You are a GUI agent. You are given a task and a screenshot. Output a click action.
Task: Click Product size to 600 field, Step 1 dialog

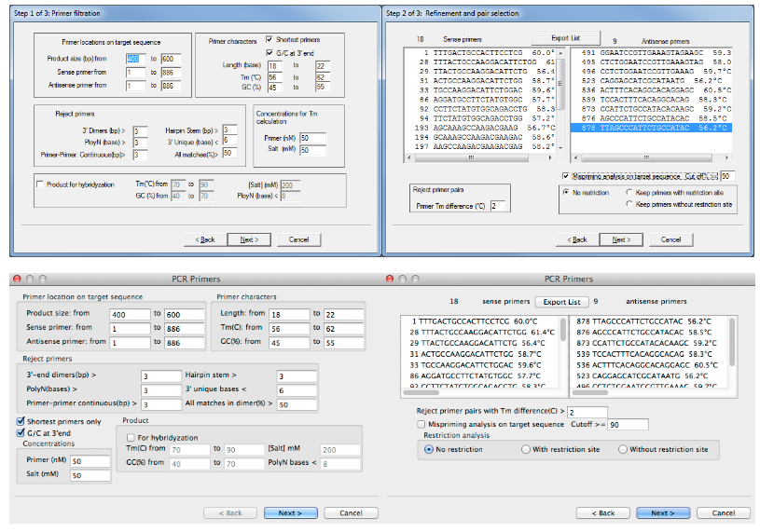coord(171,59)
